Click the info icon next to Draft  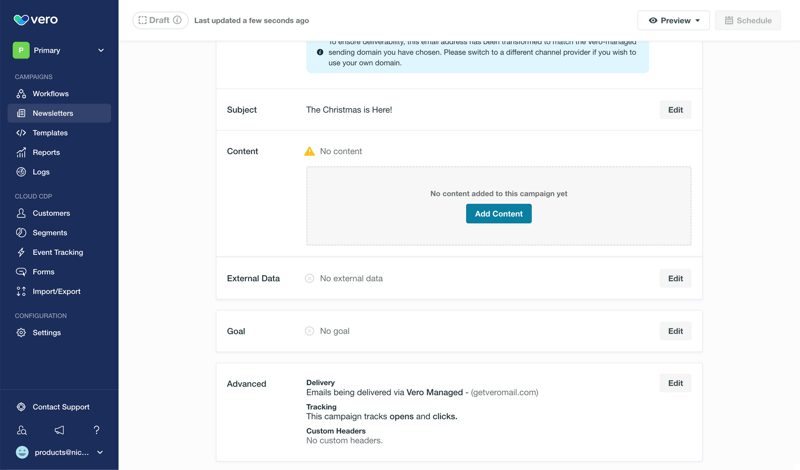pos(177,20)
